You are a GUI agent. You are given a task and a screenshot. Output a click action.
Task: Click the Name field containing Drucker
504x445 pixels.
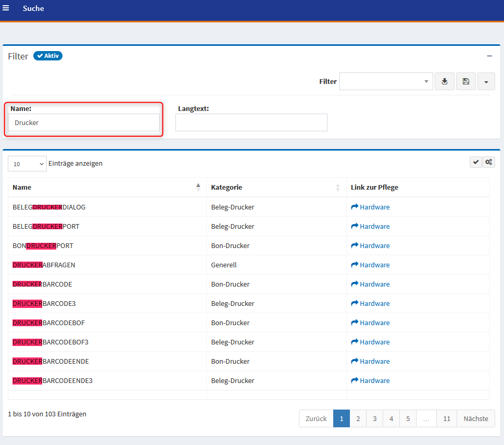click(x=84, y=122)
